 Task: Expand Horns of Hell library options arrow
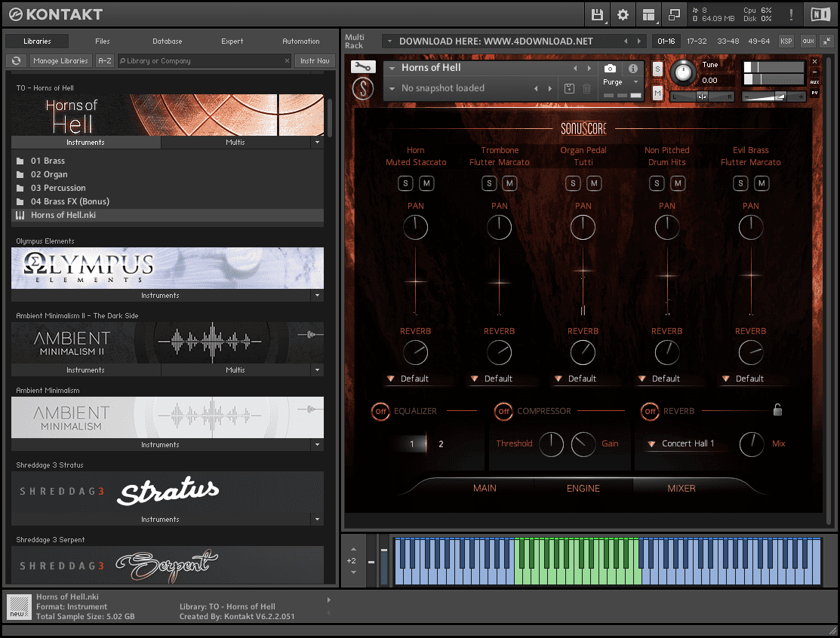coord(317,143)
